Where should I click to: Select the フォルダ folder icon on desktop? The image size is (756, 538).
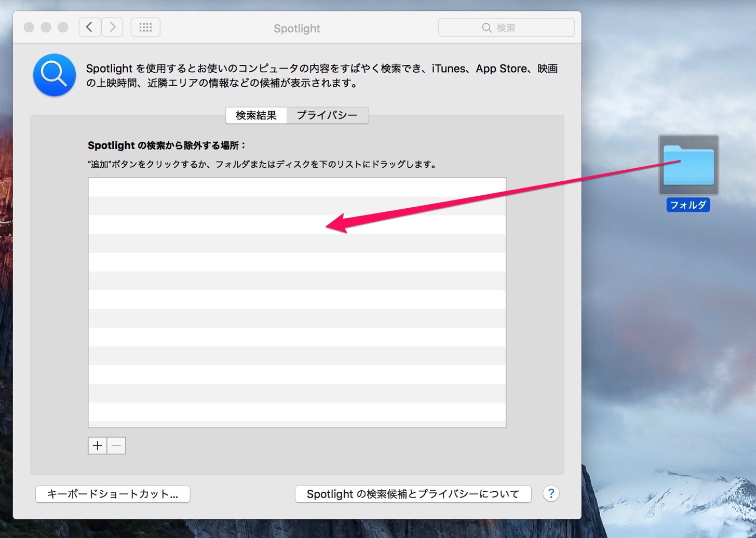pyautogui.click(x=688, y=165)
